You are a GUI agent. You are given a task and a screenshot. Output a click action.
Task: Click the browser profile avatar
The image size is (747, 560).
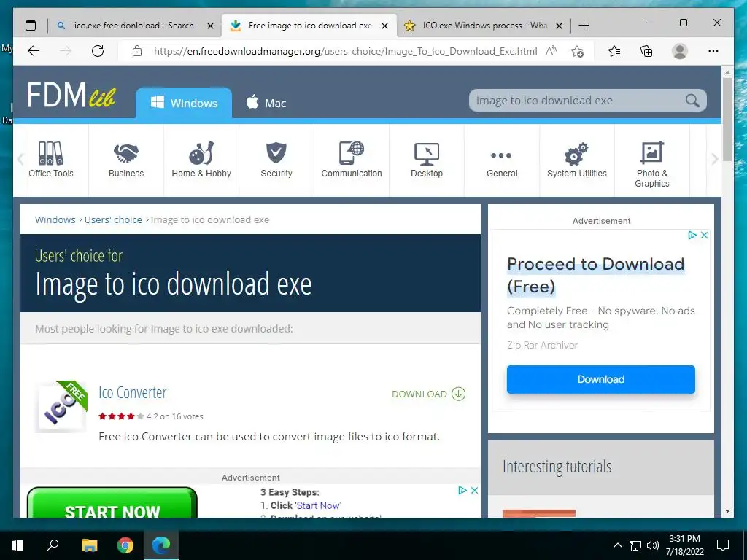[x=680, y=51]
